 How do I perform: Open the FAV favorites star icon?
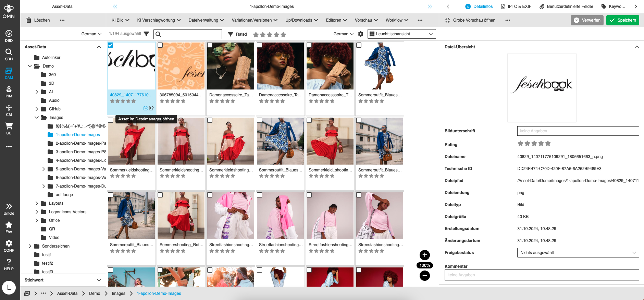click(x=9, y=227)
